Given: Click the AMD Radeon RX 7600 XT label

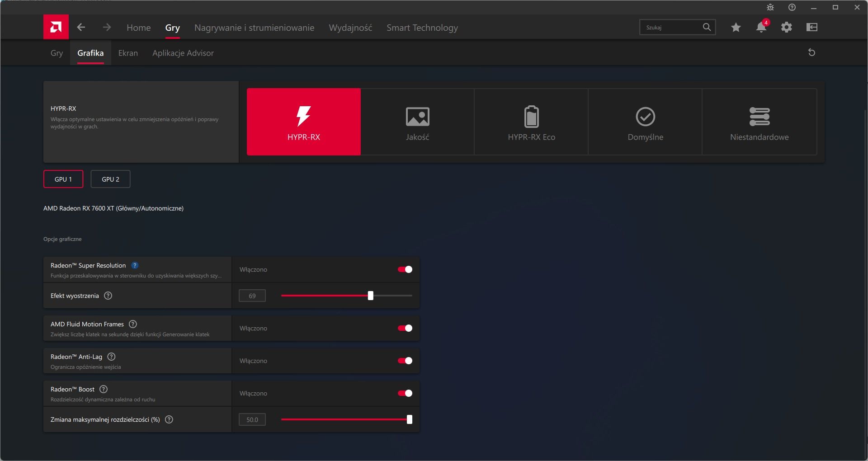Looking at the screenshot, I should coord(113,208).
